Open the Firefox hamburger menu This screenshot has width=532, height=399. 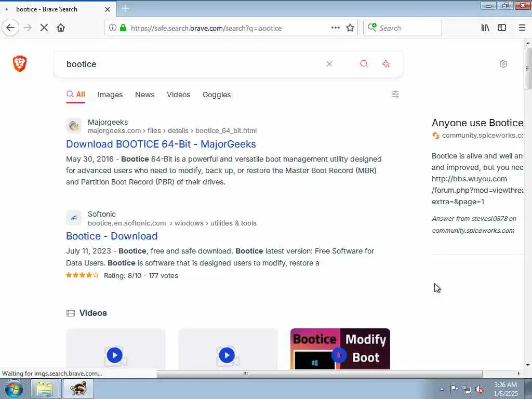pos(522,28)
